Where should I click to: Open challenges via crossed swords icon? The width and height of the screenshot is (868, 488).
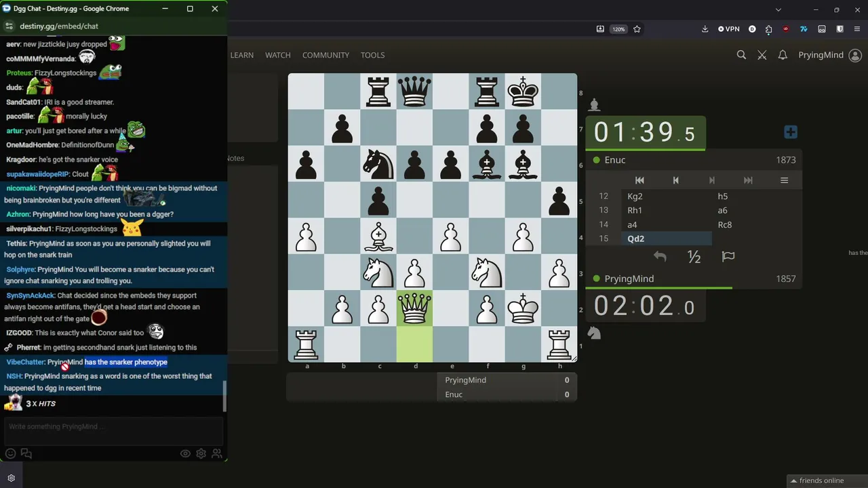click(762, 55)
